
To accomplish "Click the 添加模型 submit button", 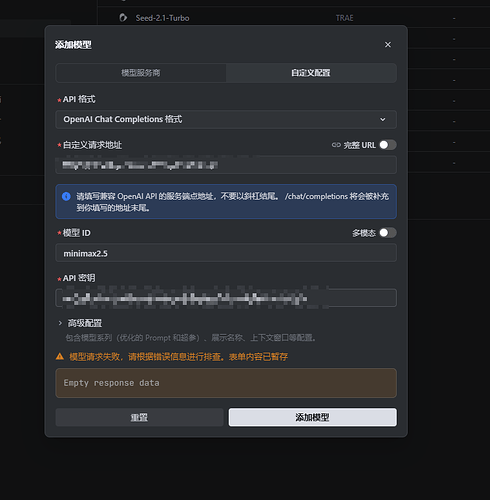I will 313,417.
